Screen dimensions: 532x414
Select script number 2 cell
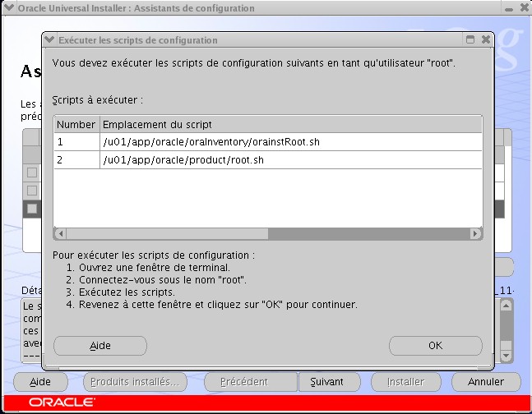coord(76,159)
